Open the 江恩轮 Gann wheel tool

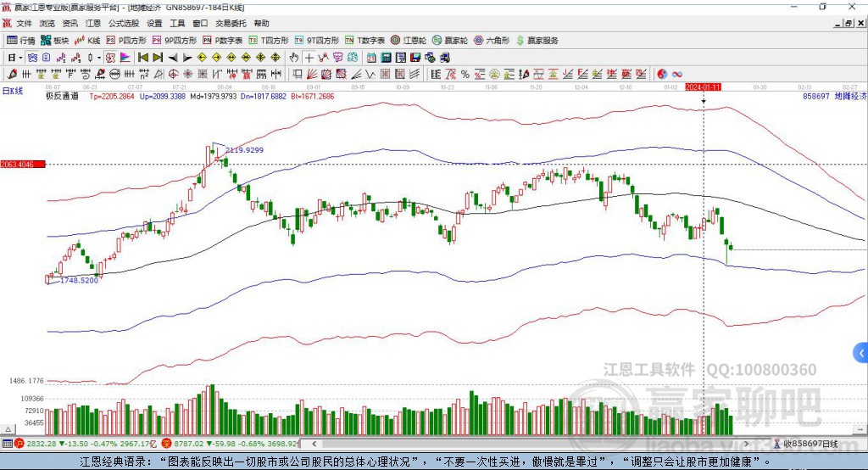(409, 41)
